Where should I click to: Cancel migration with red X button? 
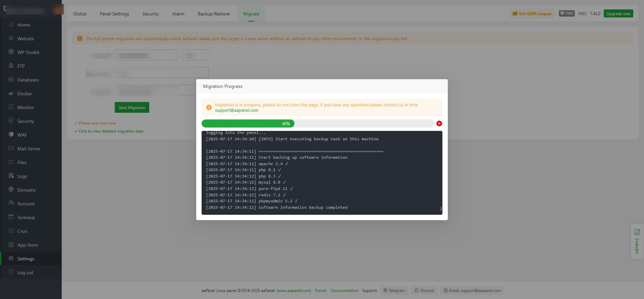[439, 123]
